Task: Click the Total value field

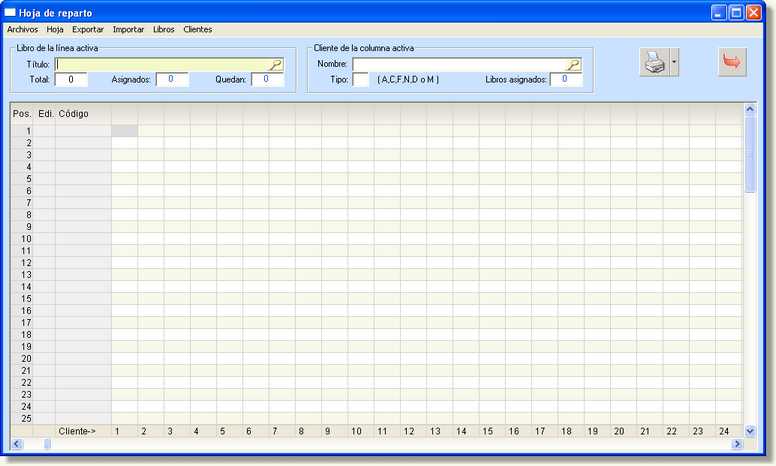Action: [71, 80]
